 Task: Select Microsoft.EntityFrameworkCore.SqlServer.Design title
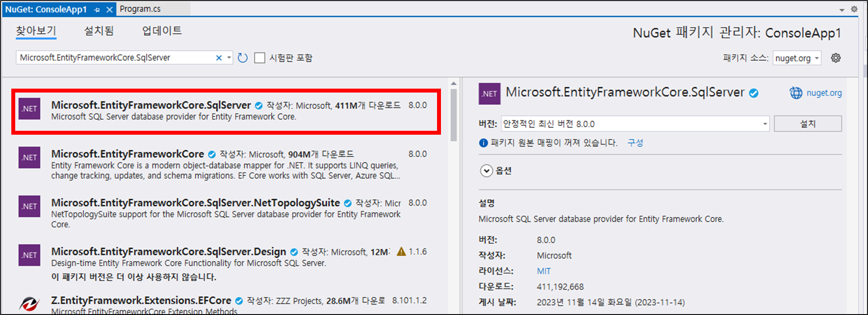(x=169, y=252)
